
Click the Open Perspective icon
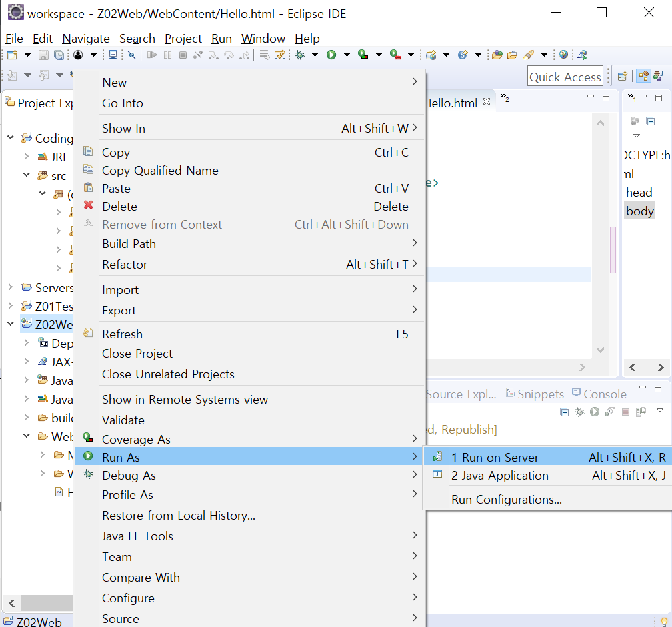(623, 76)
